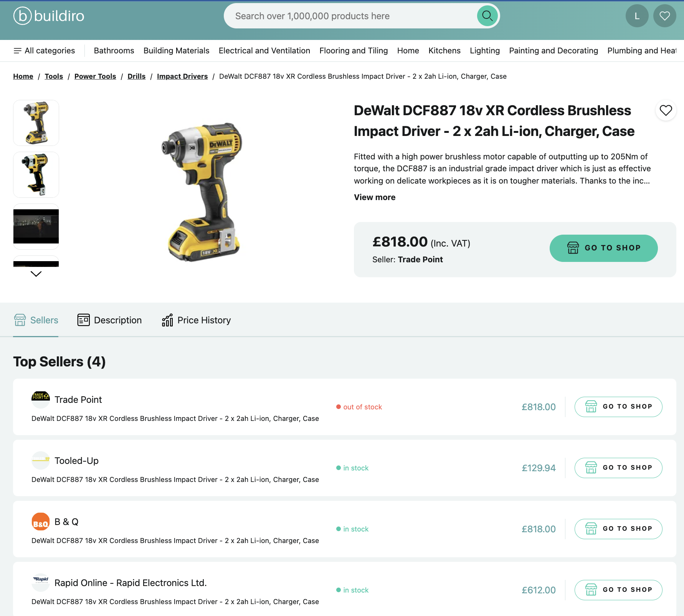
Task: Open Electrical and Ventilation category
Action: coord(264,51)
